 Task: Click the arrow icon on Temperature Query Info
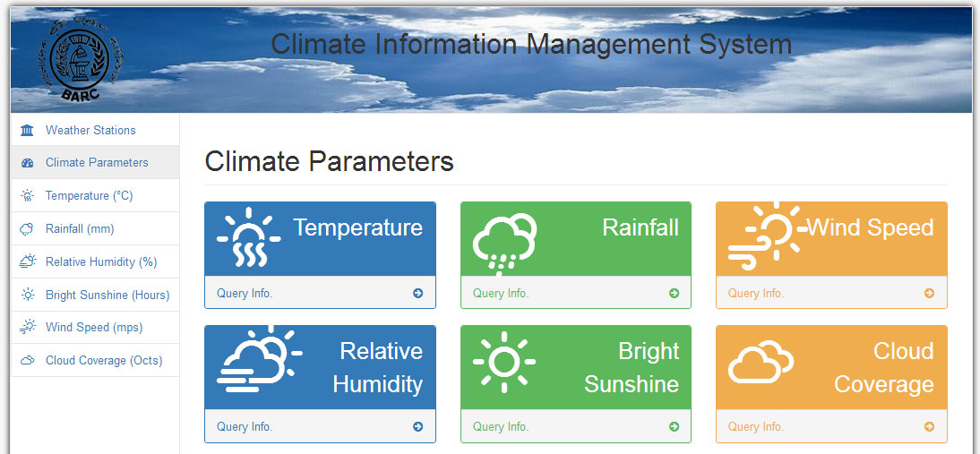coord(418,293)
